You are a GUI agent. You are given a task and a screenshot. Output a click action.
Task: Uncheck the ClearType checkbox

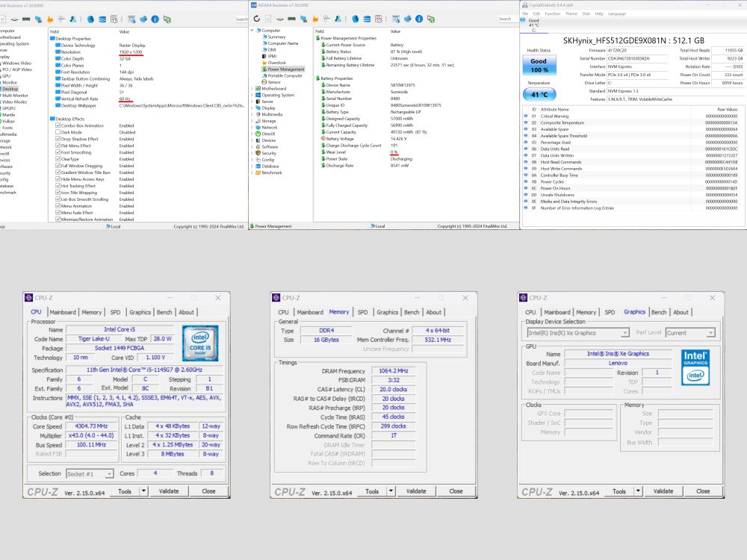pyautogui.click(x=58, y=159)
